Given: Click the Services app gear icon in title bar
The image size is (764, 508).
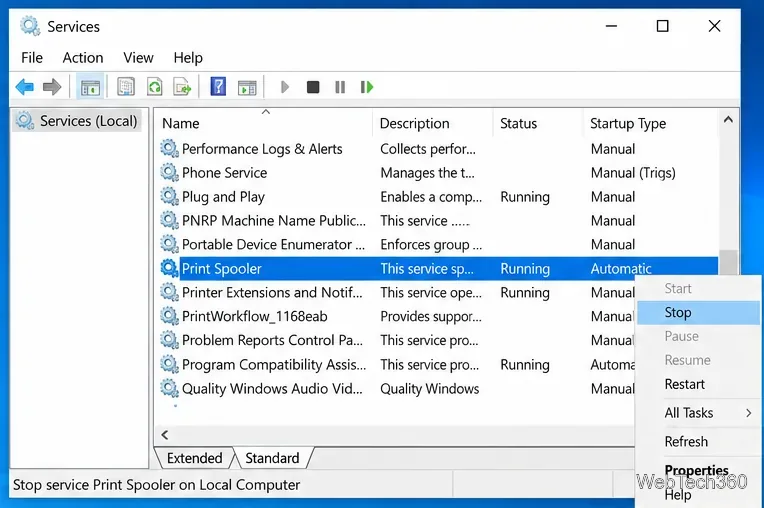Looking at the screenshot, I should click(30, 26).
